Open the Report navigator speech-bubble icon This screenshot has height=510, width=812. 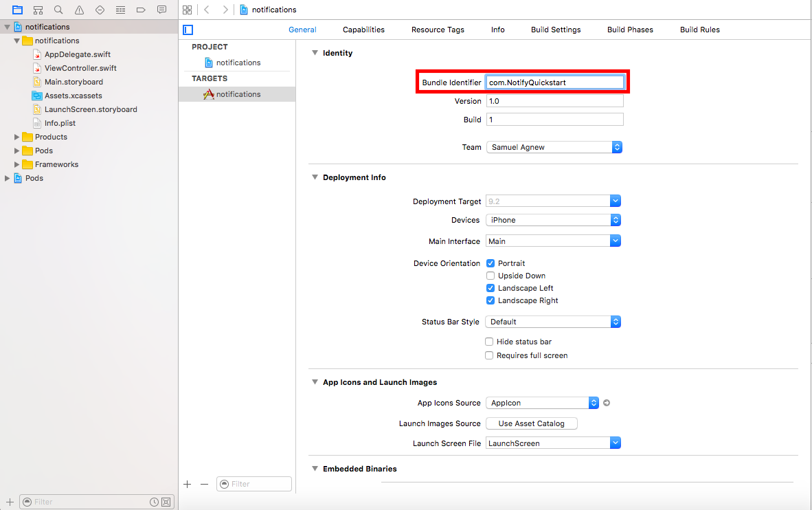point(161,10)
